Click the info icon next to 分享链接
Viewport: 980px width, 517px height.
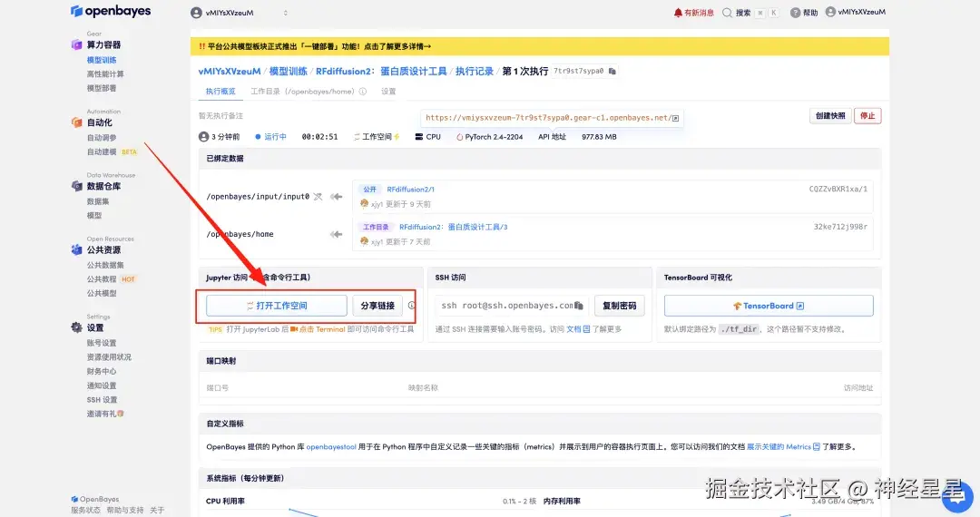pyautogui.click(x=411, y=306)
